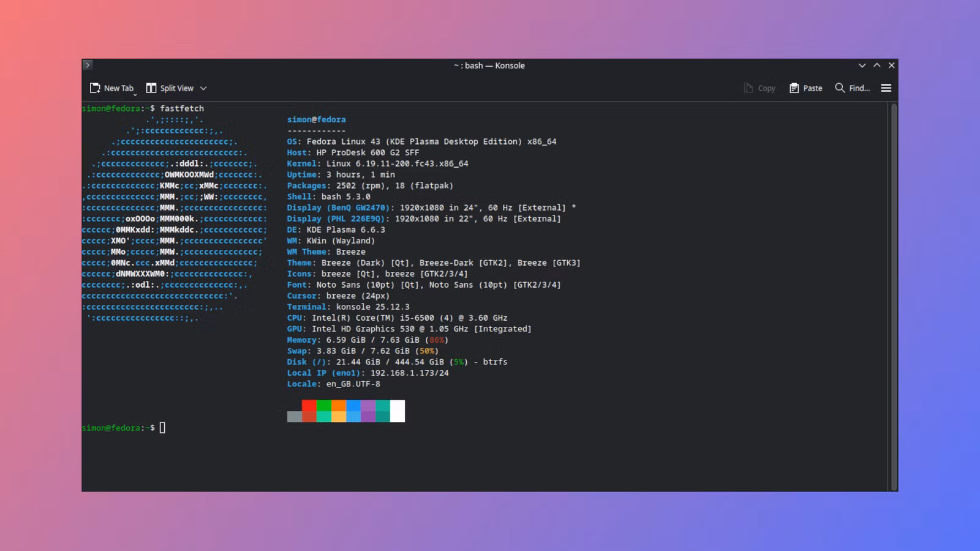Open a new terminal tab

112,88
